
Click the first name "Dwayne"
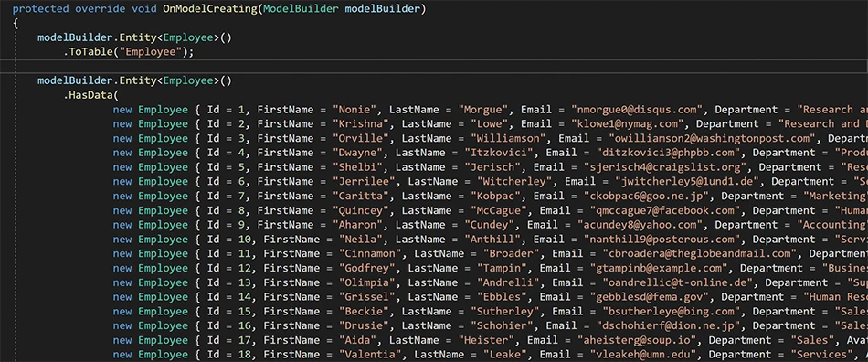point(357,153)
